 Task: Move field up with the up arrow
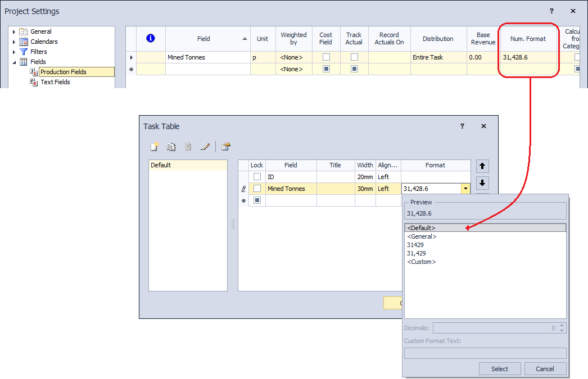[482, 166]
